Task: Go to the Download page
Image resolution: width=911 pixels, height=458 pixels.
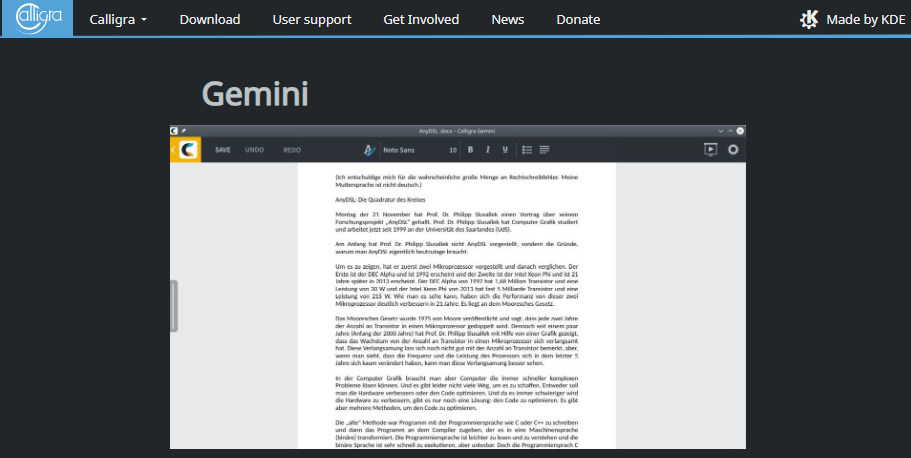Action: click(x=210, y=20)
